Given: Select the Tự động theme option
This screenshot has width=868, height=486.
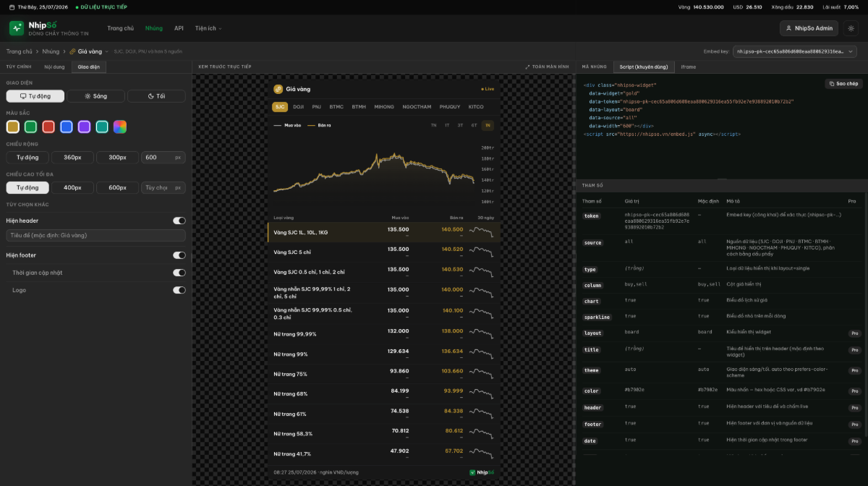Looking at the screenshot, I should point(35,96).
